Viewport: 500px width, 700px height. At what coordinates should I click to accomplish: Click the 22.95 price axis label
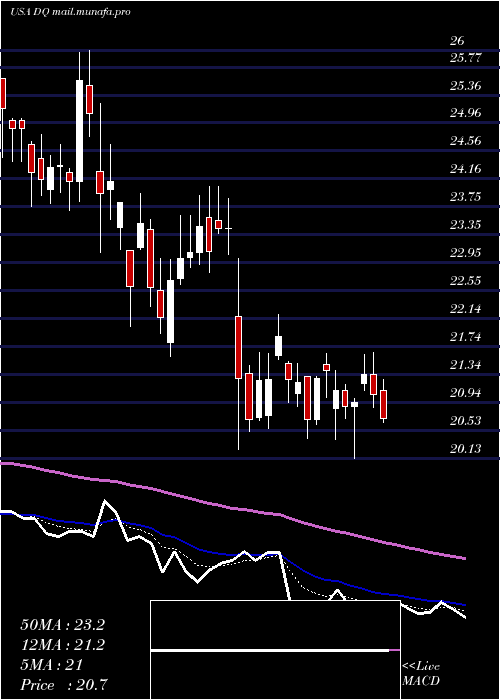(x=467, y=253)
